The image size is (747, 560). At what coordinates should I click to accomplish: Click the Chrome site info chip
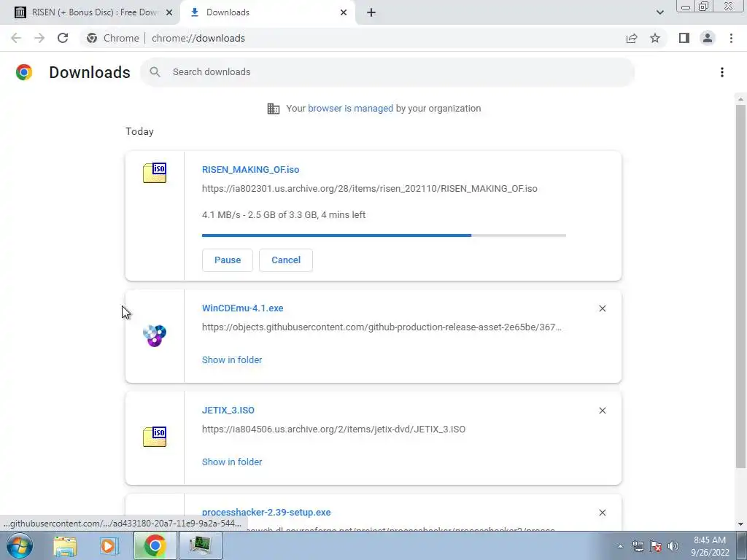113,38
